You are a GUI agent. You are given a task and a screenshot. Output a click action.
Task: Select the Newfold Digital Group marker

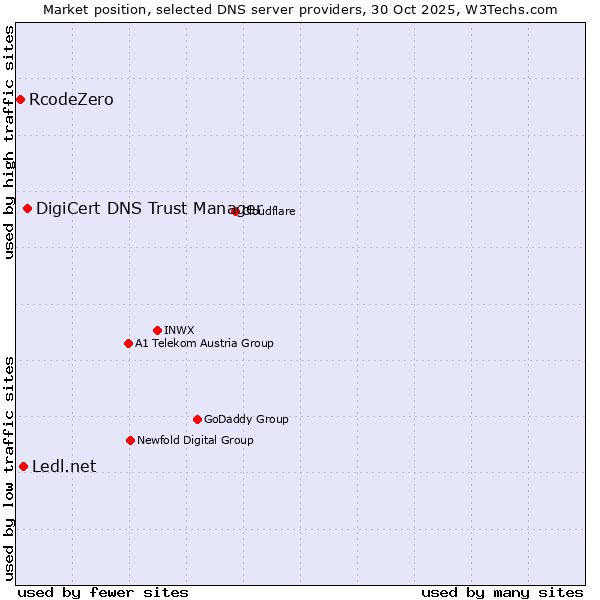point(130,440)
